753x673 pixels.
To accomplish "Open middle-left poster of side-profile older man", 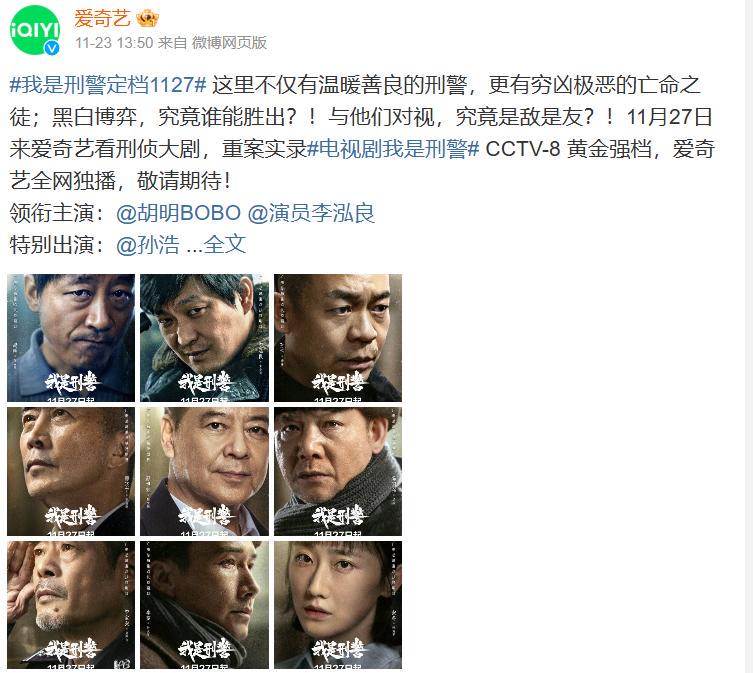I will pos(71,472).
